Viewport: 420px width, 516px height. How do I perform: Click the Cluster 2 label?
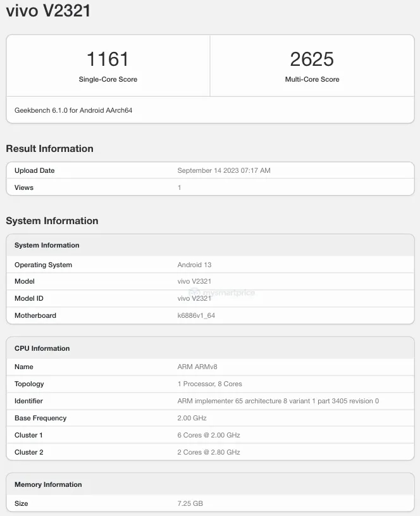pyautogui.click(x=29, y=453)
